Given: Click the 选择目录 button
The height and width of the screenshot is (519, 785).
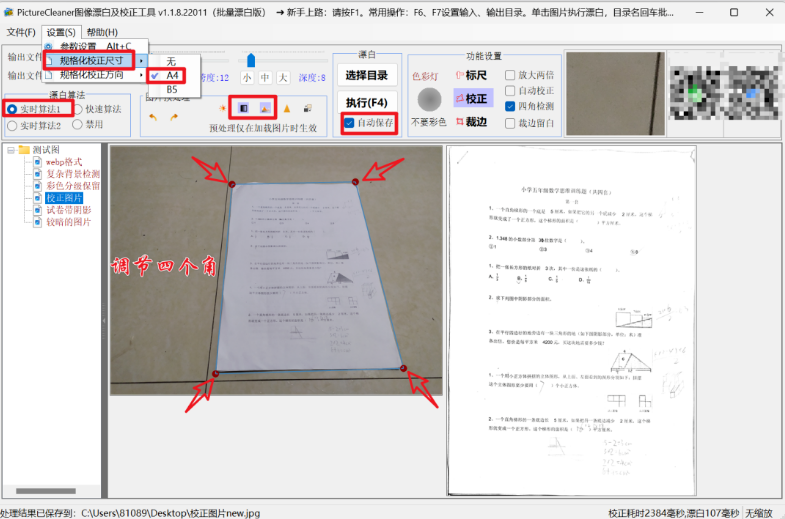Looking at the screenshot, I should (367, 76).
